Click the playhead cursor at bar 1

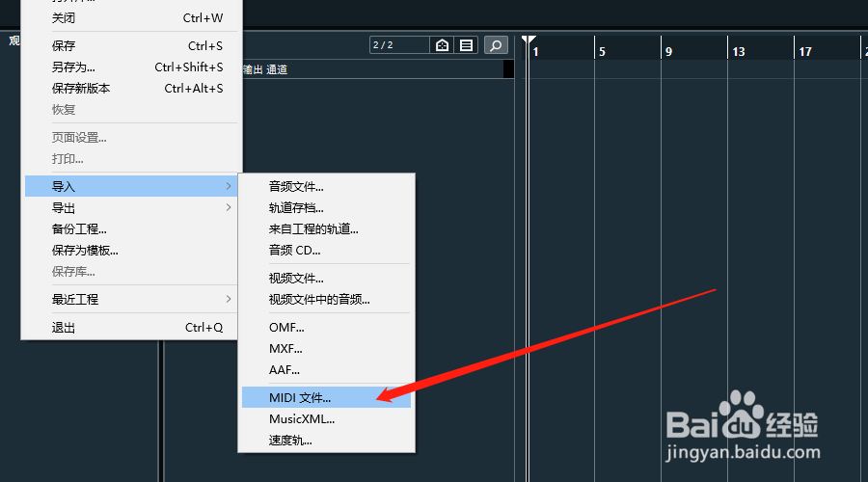click(x=529, y=40)
